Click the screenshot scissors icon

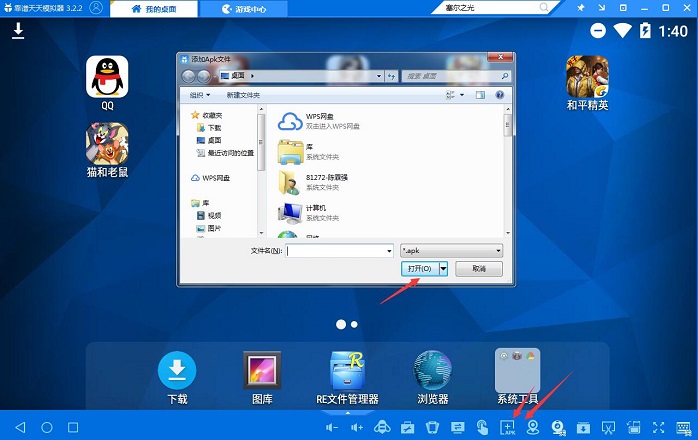coord(608,428)
